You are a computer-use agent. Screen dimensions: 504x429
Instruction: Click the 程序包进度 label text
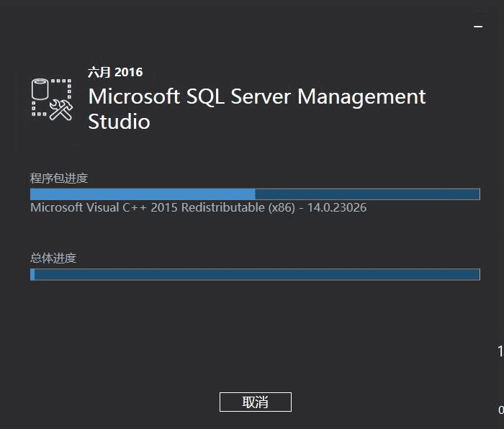point(59,178)
